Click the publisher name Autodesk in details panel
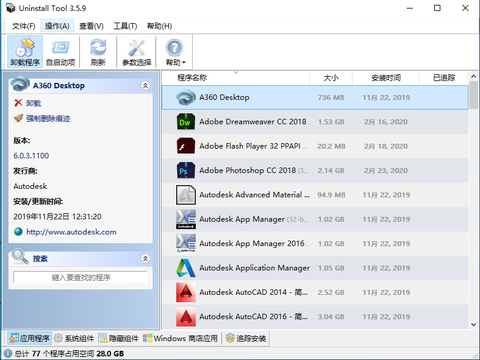The width and height of the screenshot is (480, 360). point(30,186)
